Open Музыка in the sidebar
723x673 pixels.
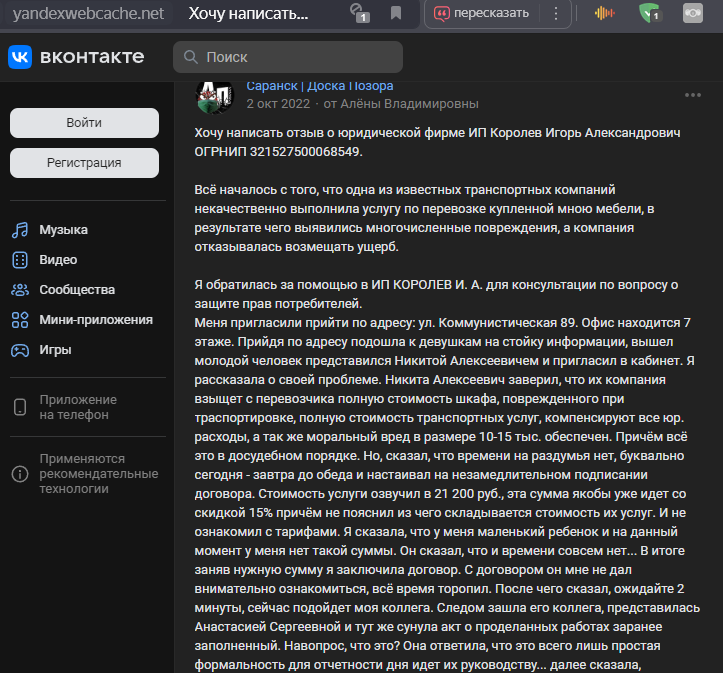tap(63, 230)
